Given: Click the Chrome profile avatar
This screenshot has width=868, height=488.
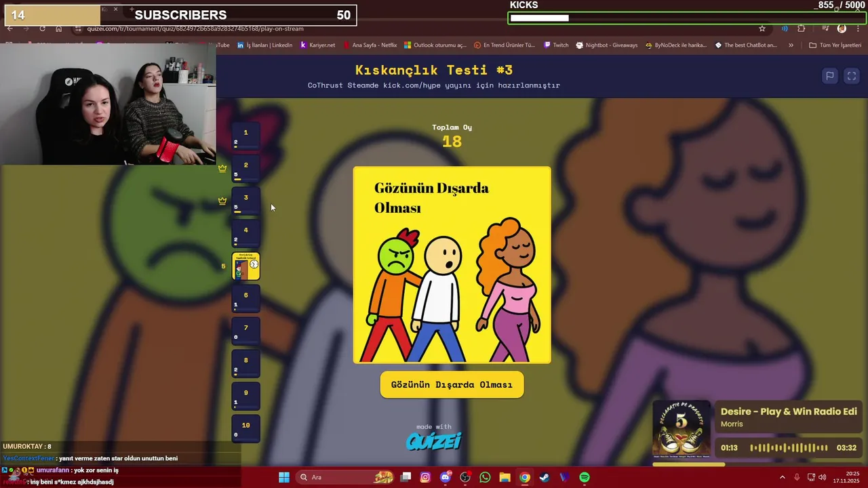Looking at the screenshot, I should coord(842,28).
